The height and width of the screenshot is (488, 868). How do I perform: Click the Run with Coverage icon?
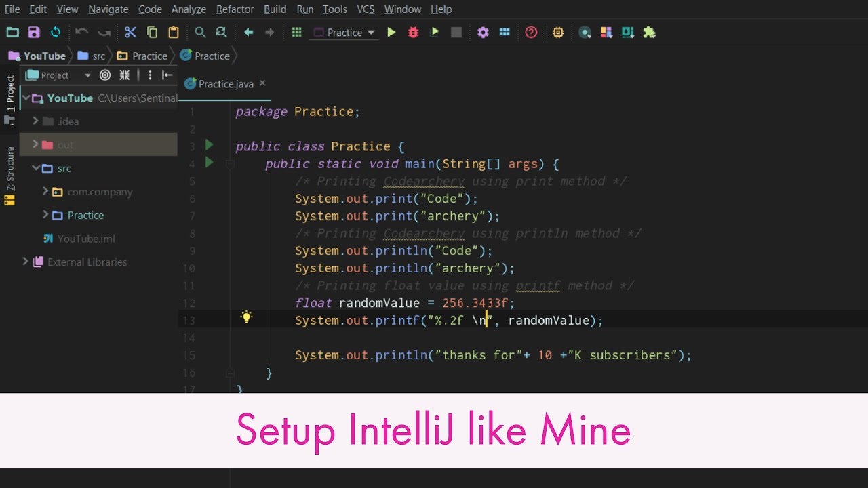coord(435,32)
